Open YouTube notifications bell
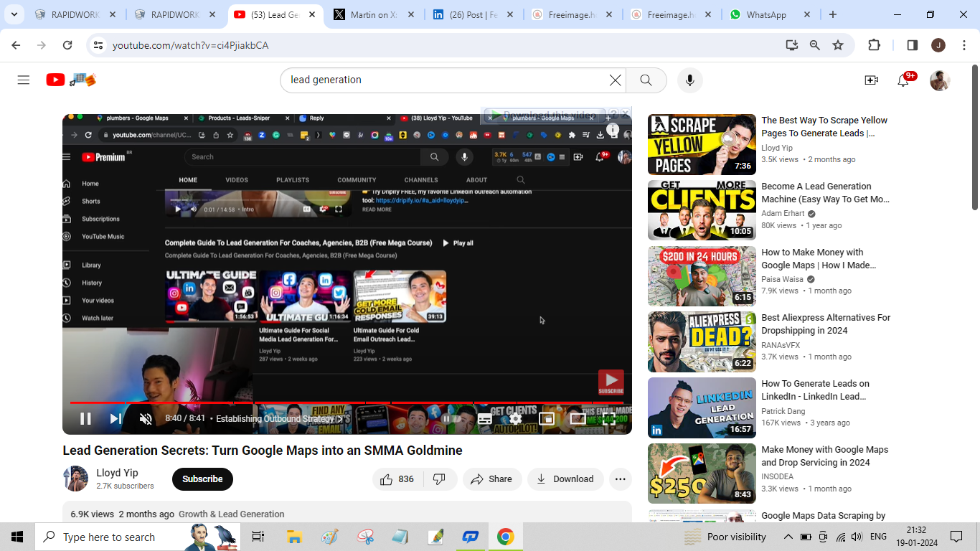 pos(904,80)
